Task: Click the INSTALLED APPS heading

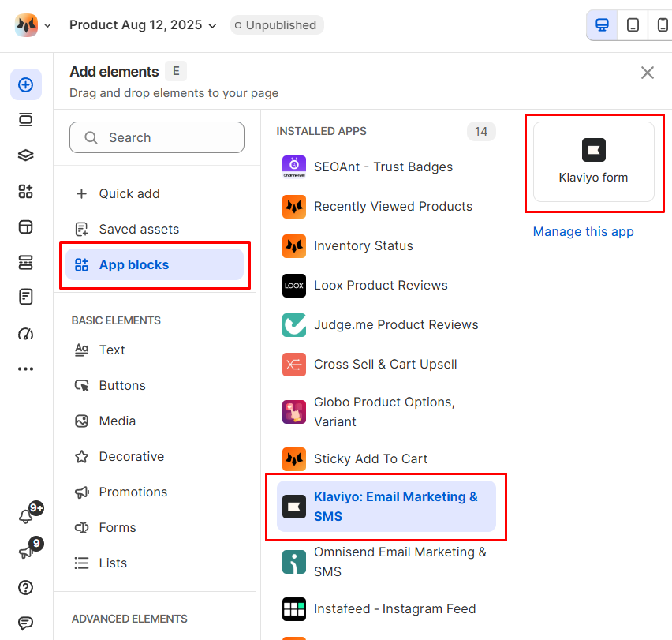Action: tap(322, 131)
